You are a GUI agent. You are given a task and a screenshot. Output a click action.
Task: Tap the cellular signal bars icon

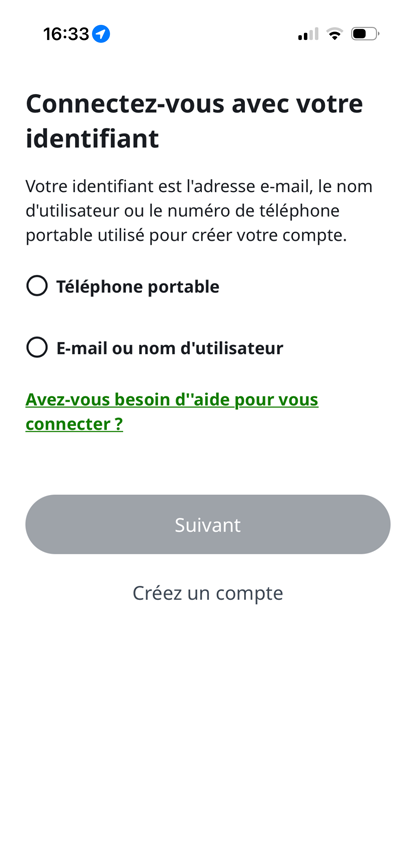(308, 34)
